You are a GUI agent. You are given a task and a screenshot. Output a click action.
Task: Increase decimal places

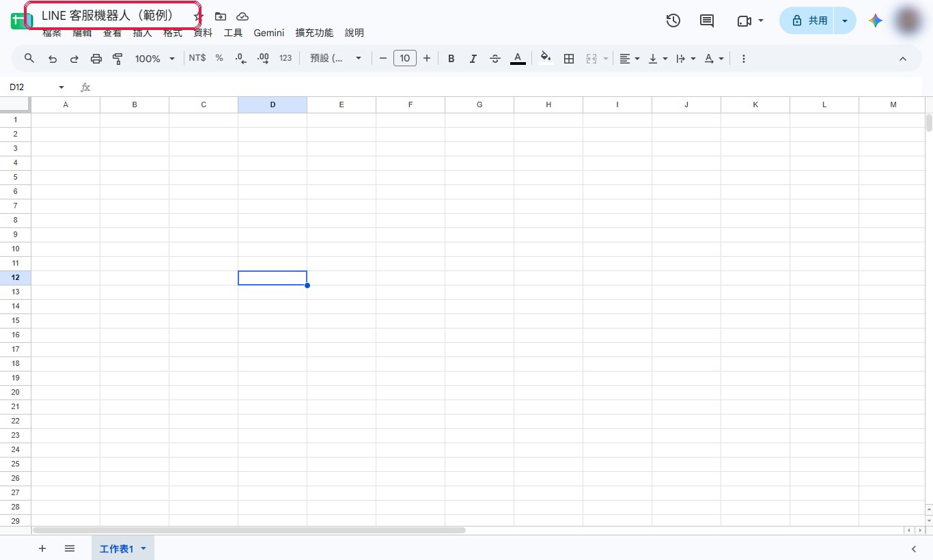[x=263, y=59]
